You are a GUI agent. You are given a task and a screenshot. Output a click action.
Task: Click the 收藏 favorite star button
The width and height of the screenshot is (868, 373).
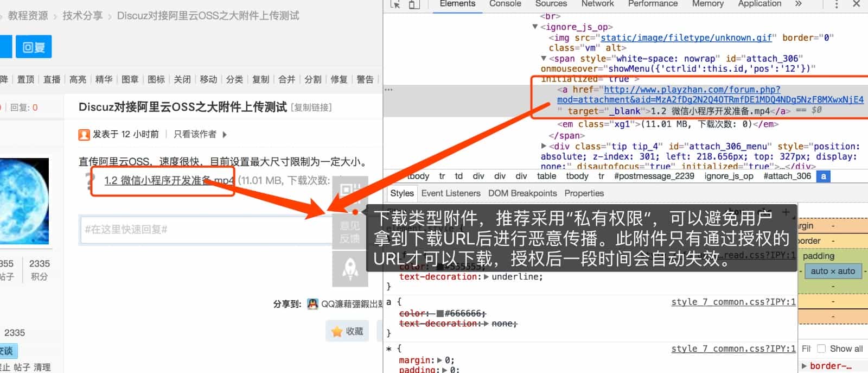point(347,331)
